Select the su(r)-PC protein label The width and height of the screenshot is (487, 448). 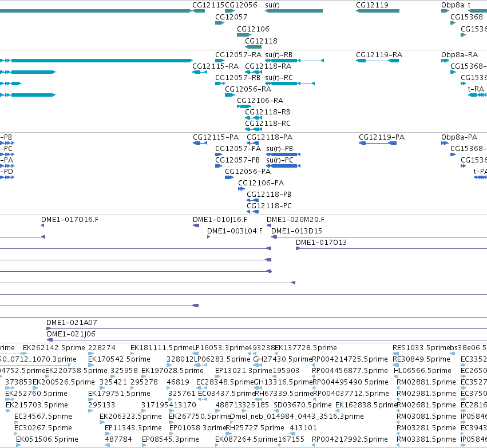(x=279, y=161)
